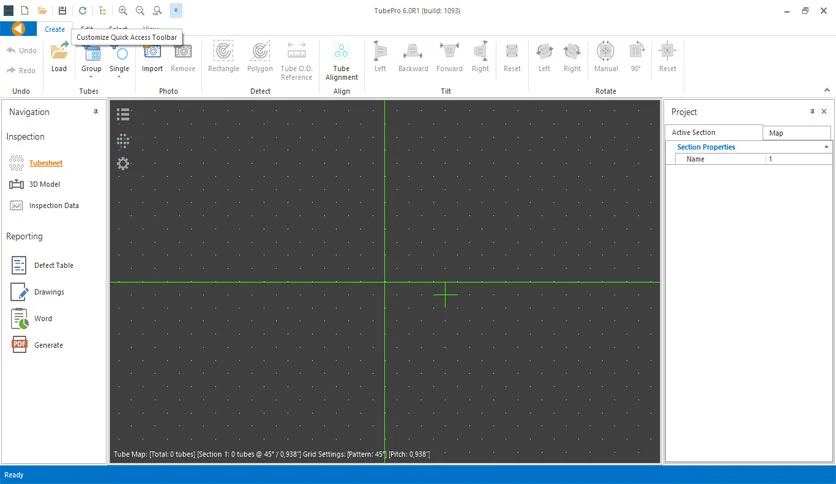Save project with the floppy disk icon
This screenshot has width=836, height=484.
pos(62,10)
